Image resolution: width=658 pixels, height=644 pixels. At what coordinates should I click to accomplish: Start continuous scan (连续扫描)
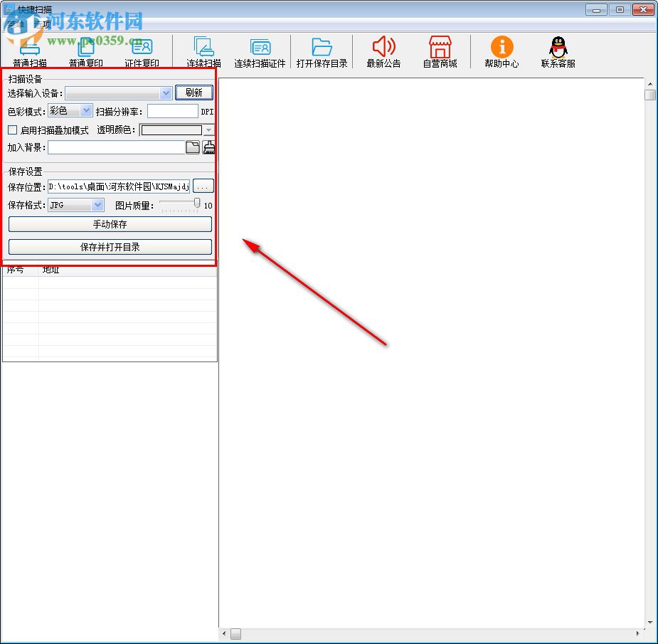click(x=203, y=52)
